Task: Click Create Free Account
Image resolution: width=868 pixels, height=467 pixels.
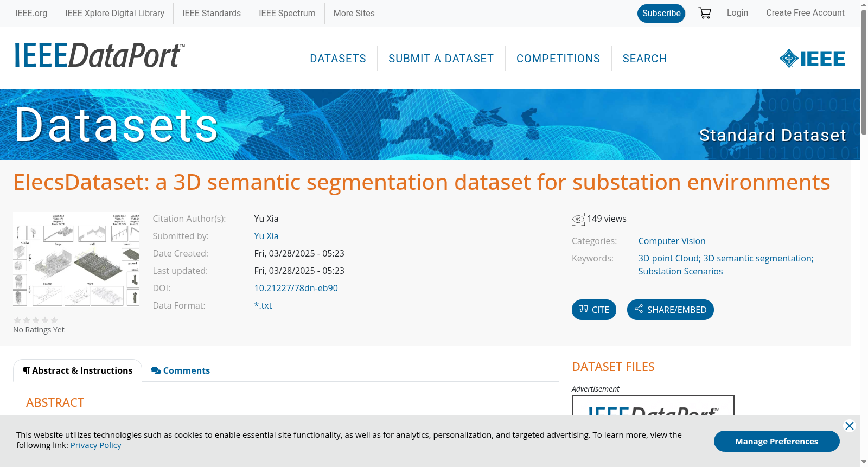Action: 805,13
